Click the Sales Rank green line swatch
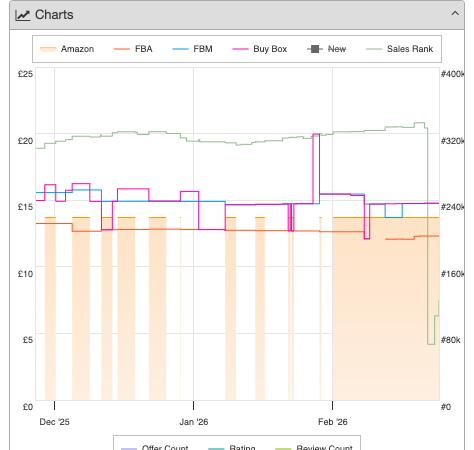This screenshot has width=474, height=450. tap(374, 49)
